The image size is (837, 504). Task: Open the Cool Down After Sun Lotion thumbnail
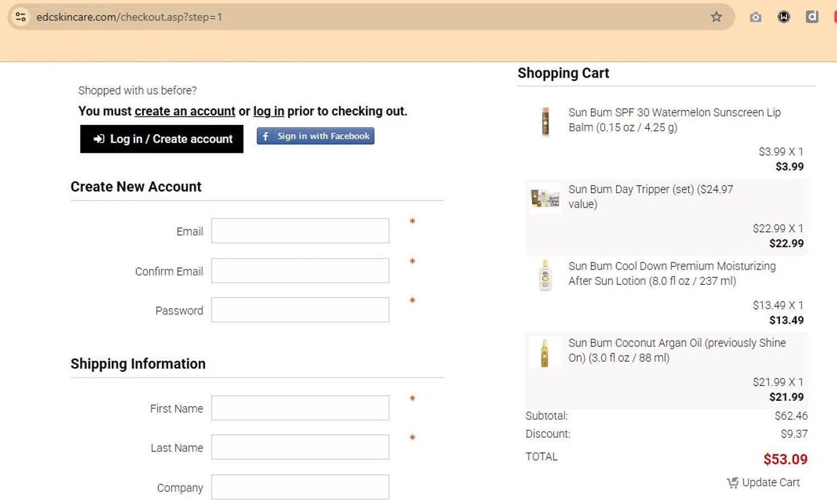tap(545, 275)
